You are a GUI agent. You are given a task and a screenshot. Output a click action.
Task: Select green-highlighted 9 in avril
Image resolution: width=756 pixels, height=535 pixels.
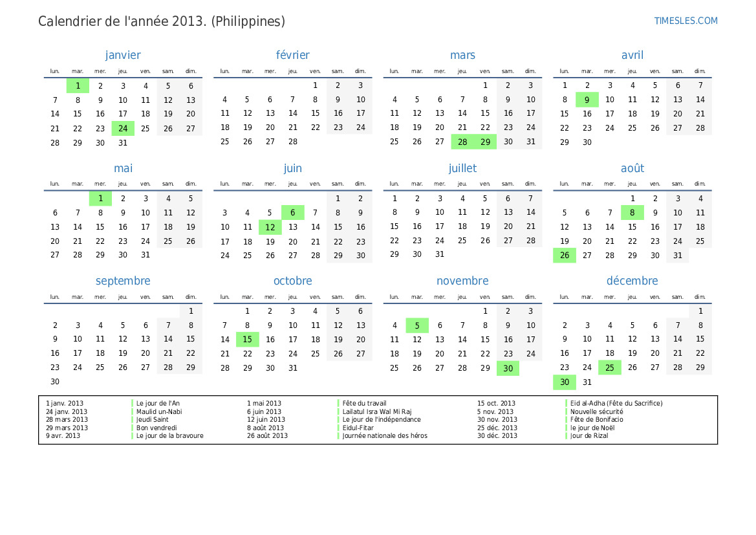[587, 100]
